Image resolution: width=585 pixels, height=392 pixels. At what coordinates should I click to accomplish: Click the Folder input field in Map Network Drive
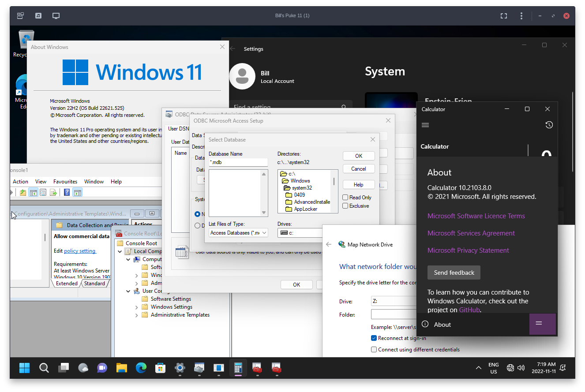pos(394,315)
